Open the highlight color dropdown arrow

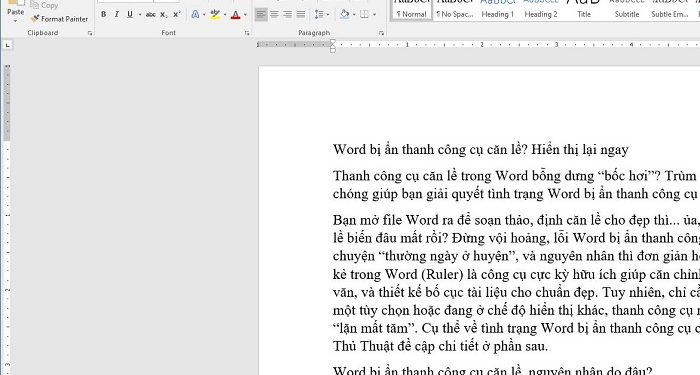[x=225, y=14]
